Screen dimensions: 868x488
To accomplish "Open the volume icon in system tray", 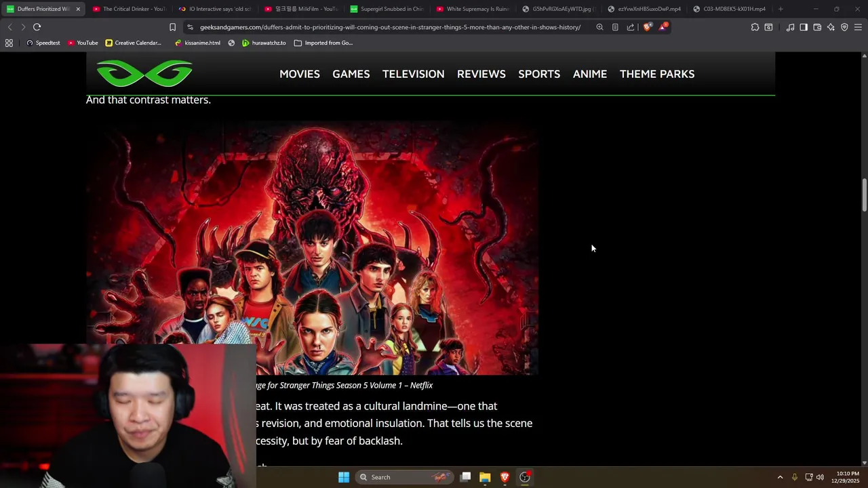I will 820,477.
